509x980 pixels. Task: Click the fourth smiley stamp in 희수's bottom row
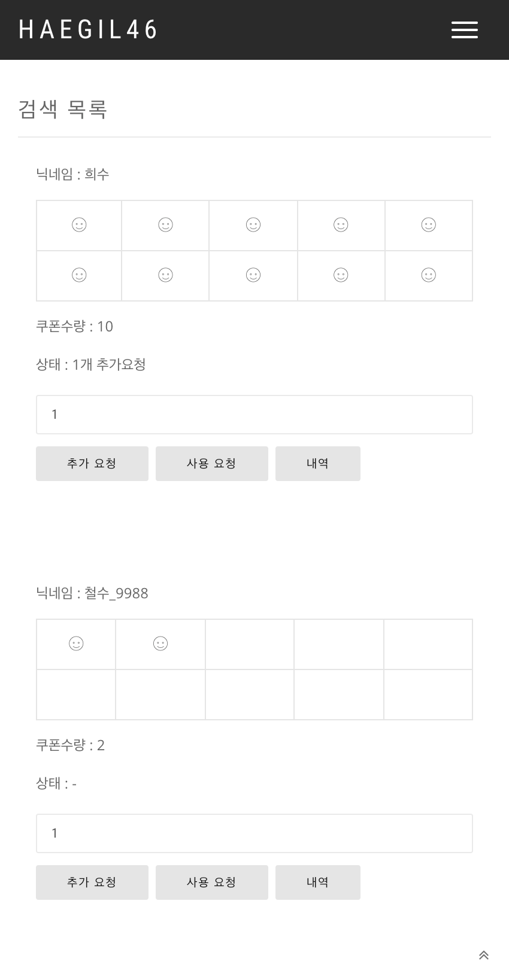point(341,275)
